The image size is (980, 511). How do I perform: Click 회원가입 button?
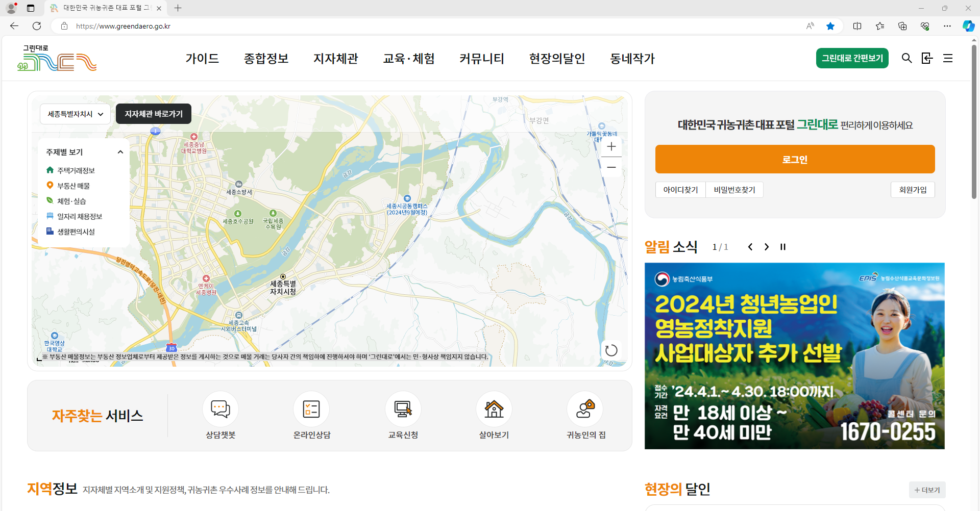point(913,190)
